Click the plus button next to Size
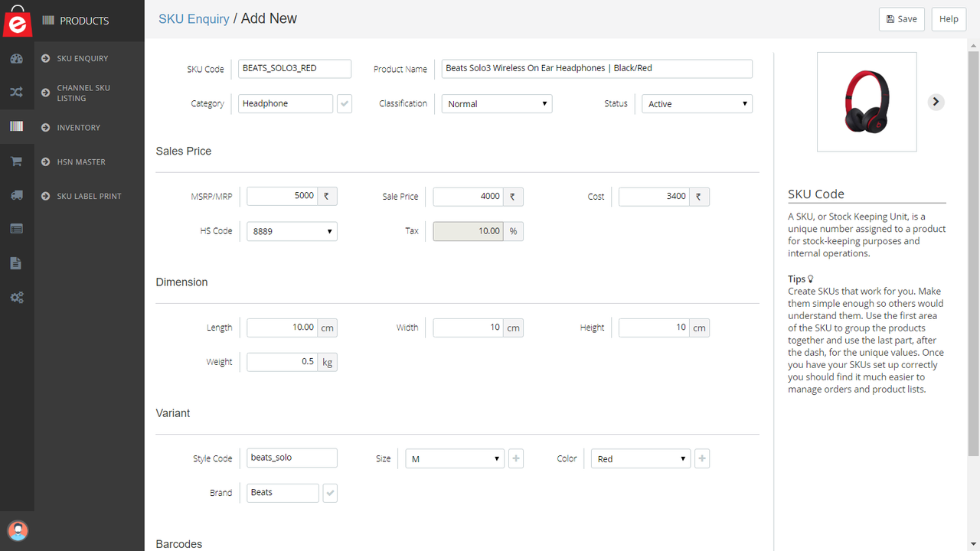Image resolution: width=980 pixels, height=551 pixels. pyautogui.click(x=516, y=458)
